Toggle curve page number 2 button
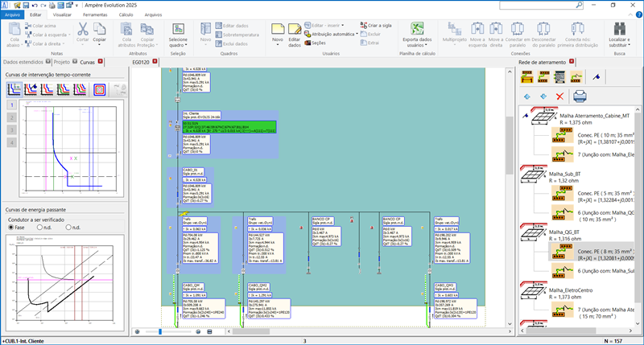The width and height of the screenshot is (644, 345). 12,117
